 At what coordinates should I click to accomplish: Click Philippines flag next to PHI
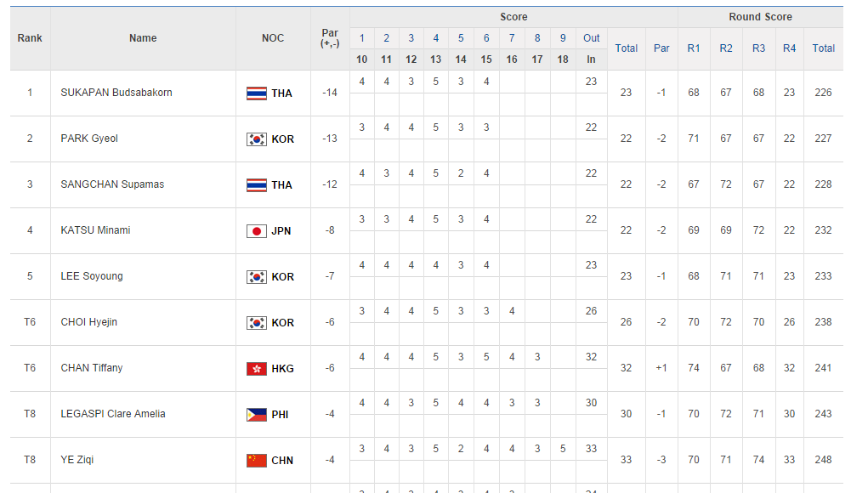point(256,415)
